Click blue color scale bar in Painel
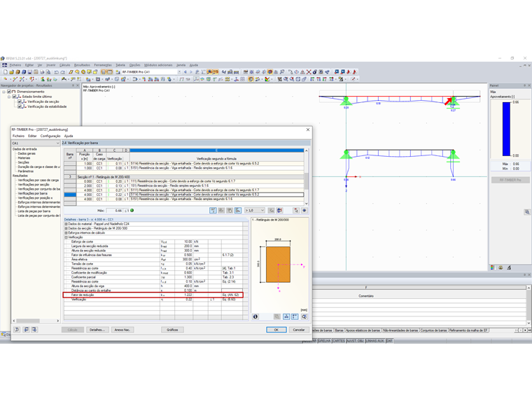The height and width of the screenshot is (399, 532). coord(506,129)
